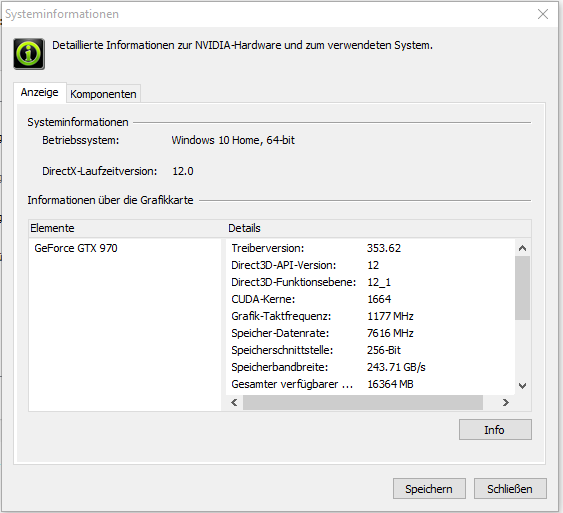Click the value 7616 MHz

tap(390, 333)
